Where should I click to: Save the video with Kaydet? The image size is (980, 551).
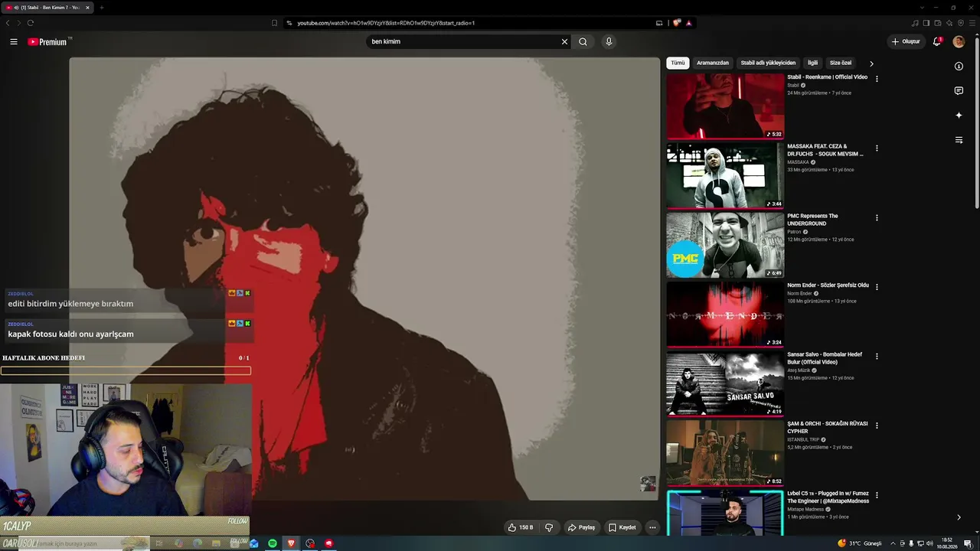[x=622, y=527]
